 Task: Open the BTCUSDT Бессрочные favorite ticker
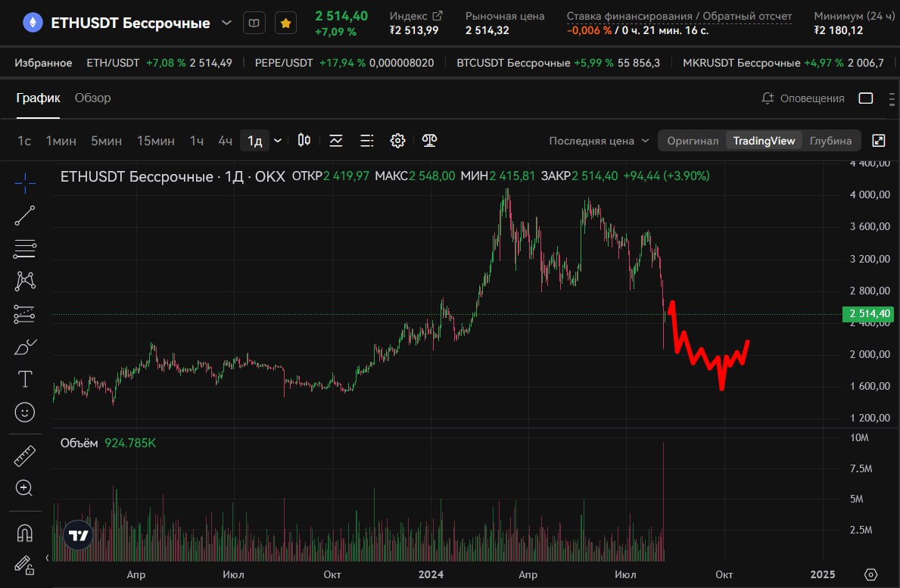click(x=558, y=63)
